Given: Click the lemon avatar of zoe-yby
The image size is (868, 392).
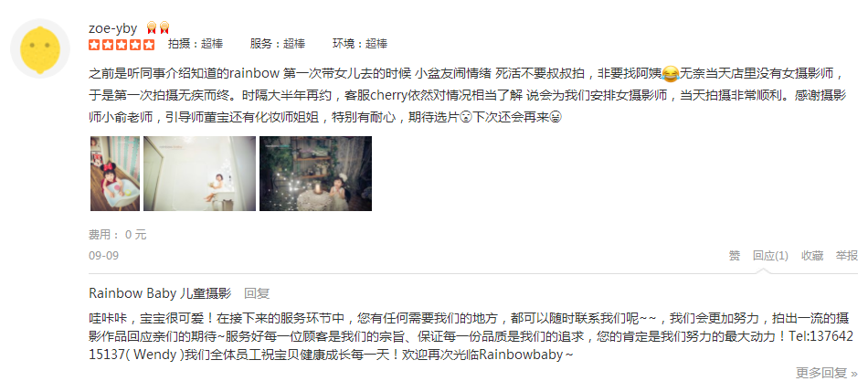Looking at the screenshot, I should coord(40,48).
